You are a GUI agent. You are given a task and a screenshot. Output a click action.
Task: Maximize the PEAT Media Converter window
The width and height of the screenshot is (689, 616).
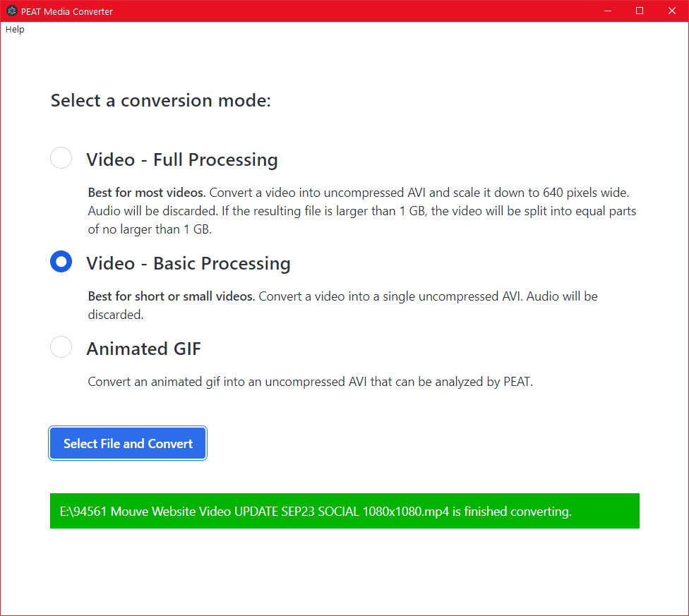640,11
